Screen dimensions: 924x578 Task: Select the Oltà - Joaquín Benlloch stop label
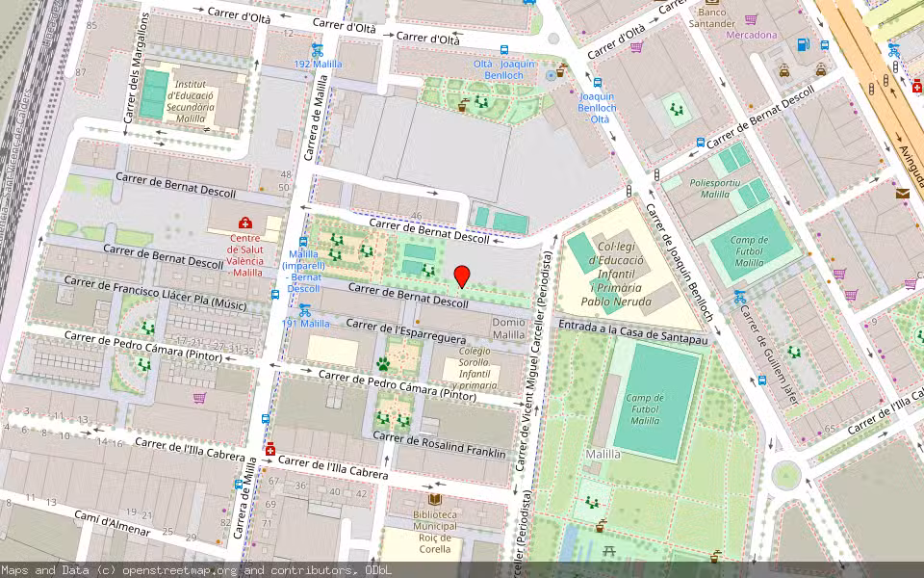pyautogui.click(x=503, y=69)
